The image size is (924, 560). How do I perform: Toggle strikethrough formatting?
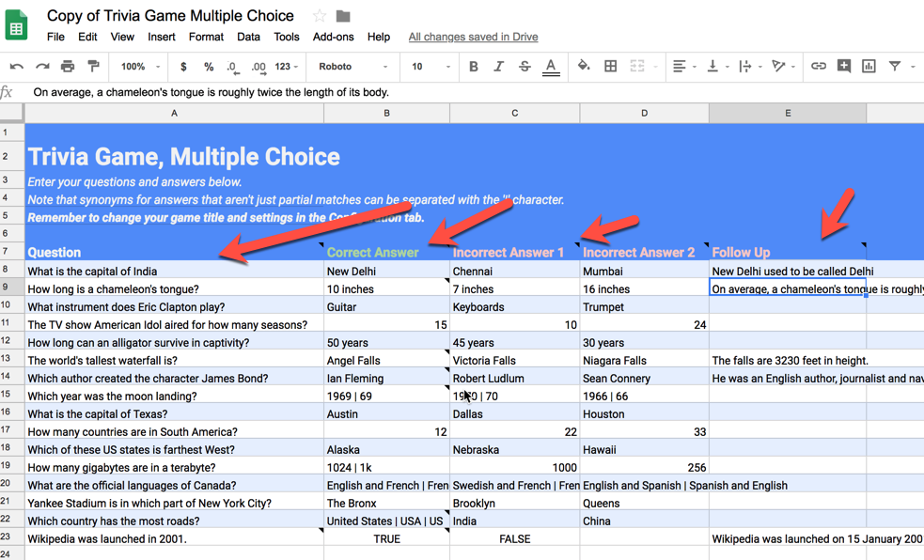point(525,67)
